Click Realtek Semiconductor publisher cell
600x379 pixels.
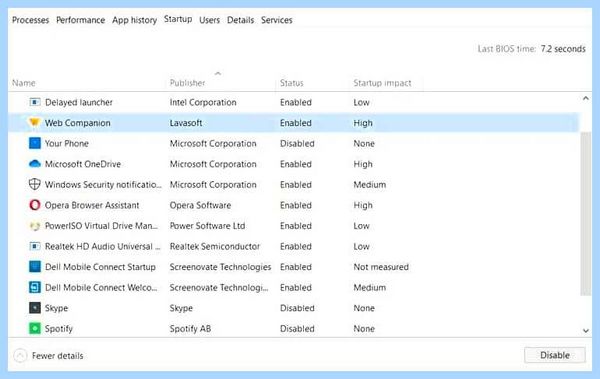coord(215,246)
